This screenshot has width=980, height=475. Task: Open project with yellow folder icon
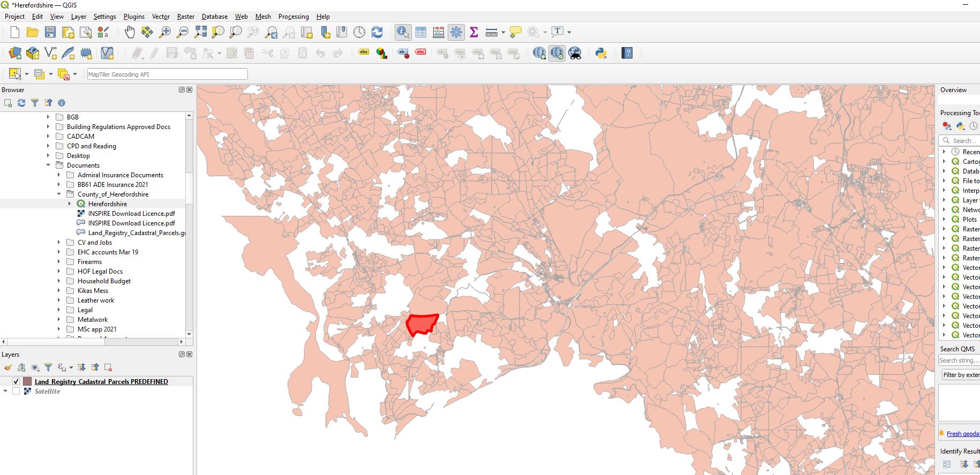click(x=33, y=32)
